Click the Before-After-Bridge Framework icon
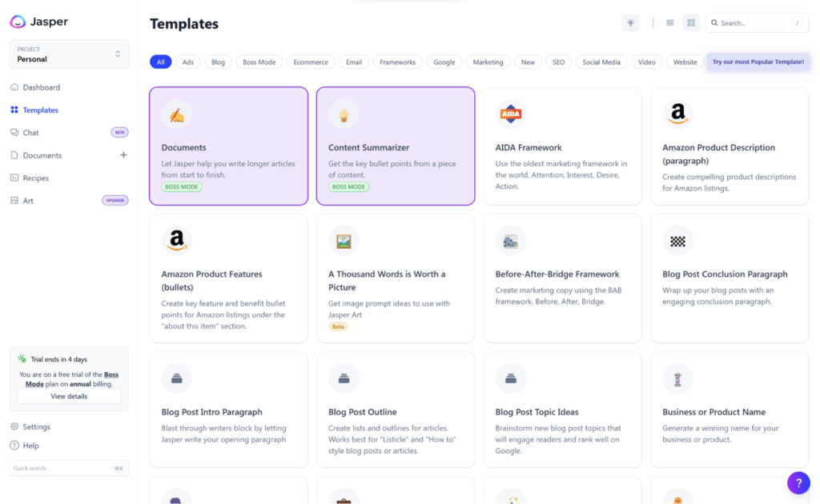Viewport: 820px width, 504px height. point(510,241)
